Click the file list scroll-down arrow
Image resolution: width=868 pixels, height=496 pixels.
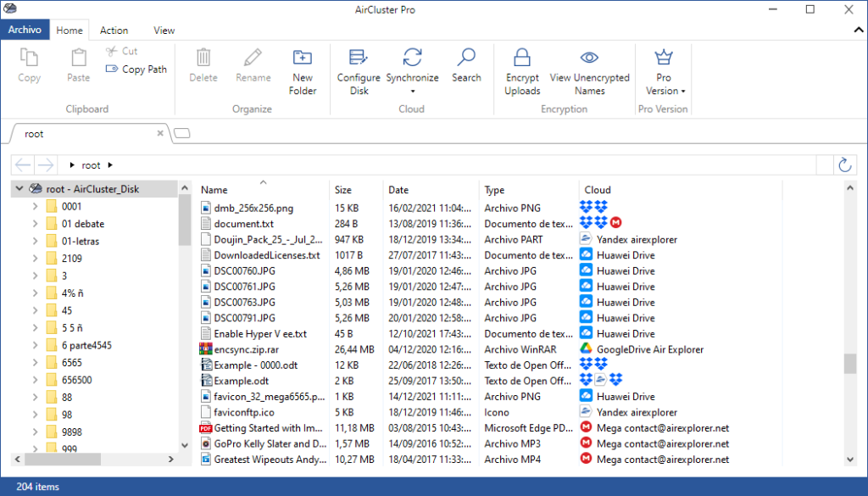coord(850,460)
